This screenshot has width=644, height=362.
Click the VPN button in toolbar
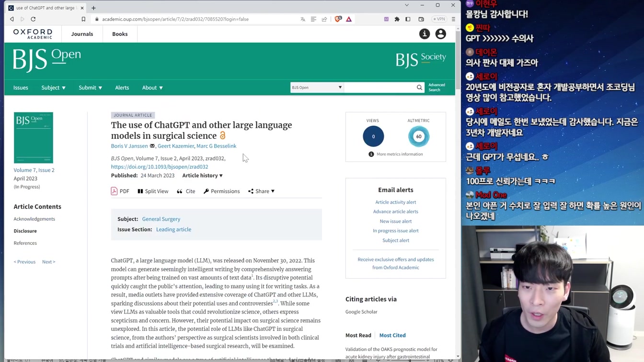(x=439, y=19)
